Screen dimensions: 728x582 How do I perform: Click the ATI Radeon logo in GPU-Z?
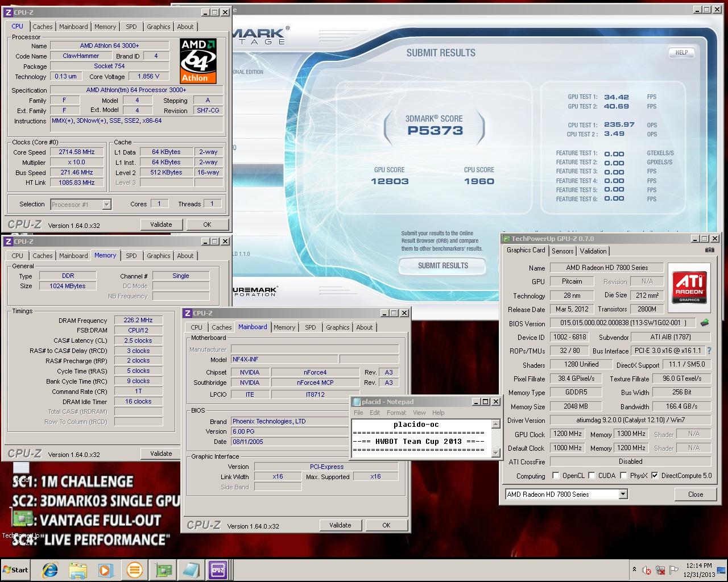[x=690, y=287]
